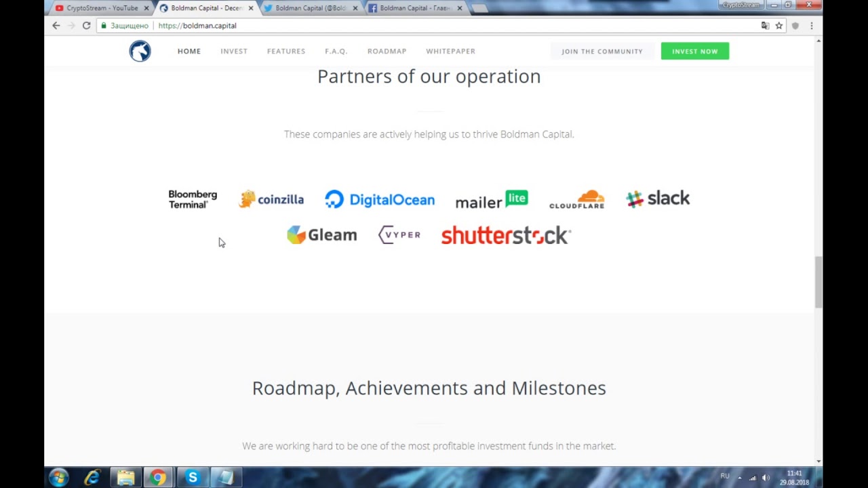Open the Windows Start button
Image resolution: width=868 pixels, height=488 pixels.
[59, 478]
